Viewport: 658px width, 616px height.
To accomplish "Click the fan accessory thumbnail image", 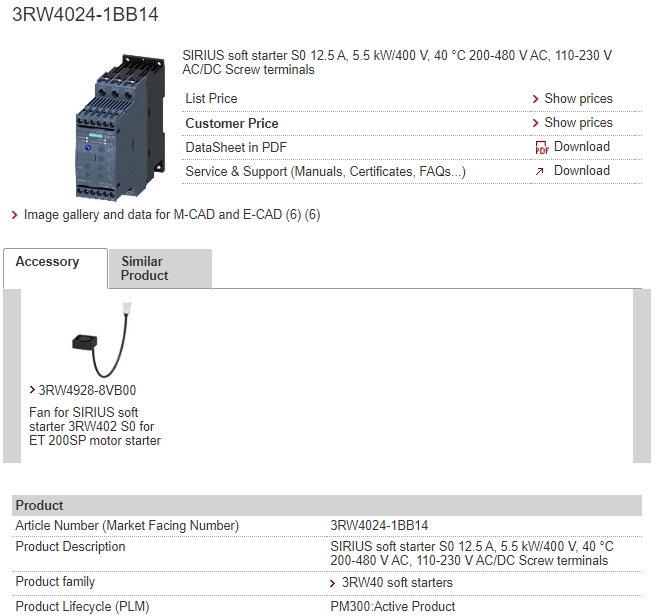I will point(102,339).
